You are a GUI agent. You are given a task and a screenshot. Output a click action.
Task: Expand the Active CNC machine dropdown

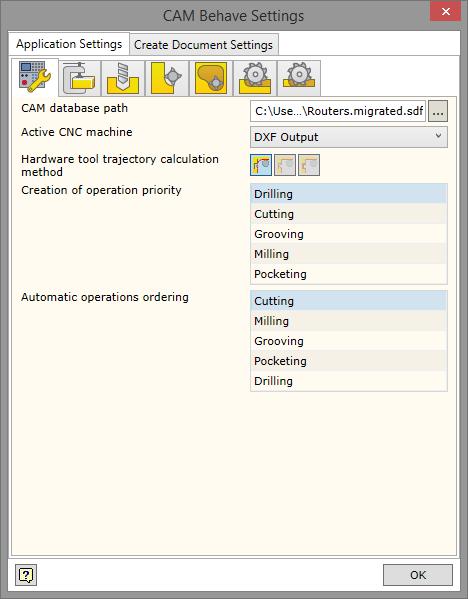(x=348, y=137)
